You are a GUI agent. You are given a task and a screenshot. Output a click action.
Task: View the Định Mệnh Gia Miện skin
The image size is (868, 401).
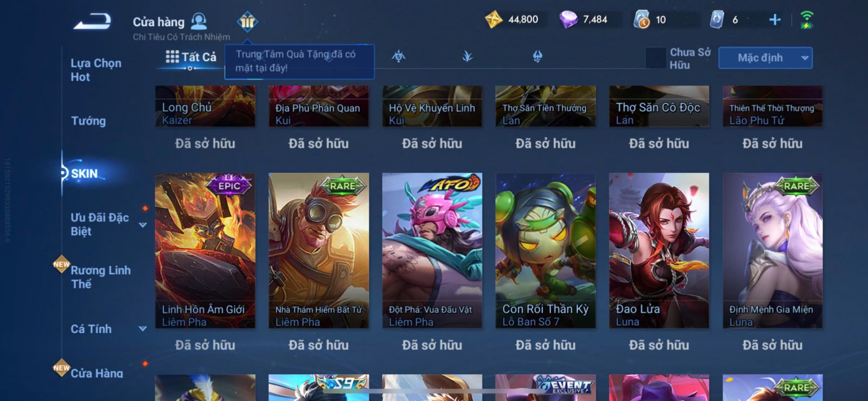pyautogui.click(x=773, y=250)
